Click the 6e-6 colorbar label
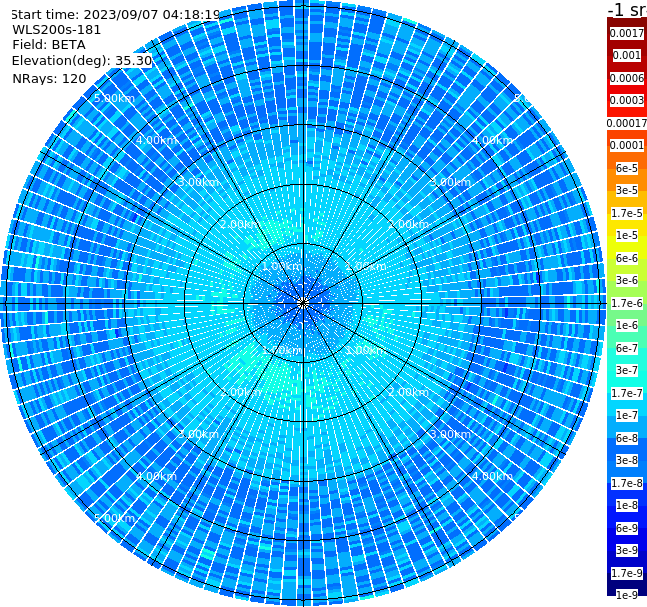This screenshot has width=647, height=607. click(627, 258)
